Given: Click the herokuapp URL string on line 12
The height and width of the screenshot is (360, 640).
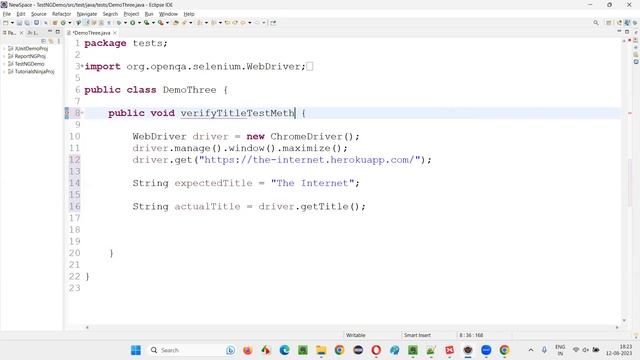Looking at the screenshot, I should tap(309, 160).
